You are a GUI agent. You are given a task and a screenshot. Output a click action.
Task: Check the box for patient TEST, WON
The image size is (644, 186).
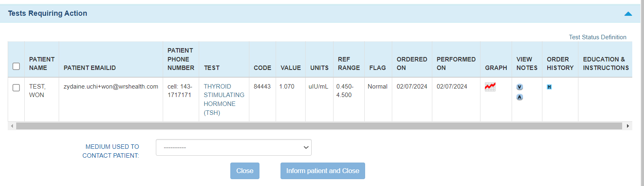[16, 88]
